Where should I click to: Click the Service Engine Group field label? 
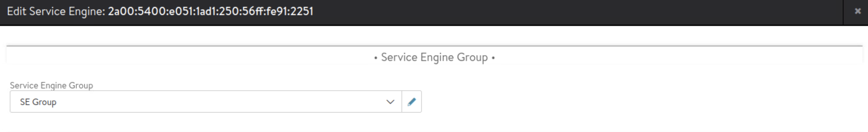(x=51, y=86)
